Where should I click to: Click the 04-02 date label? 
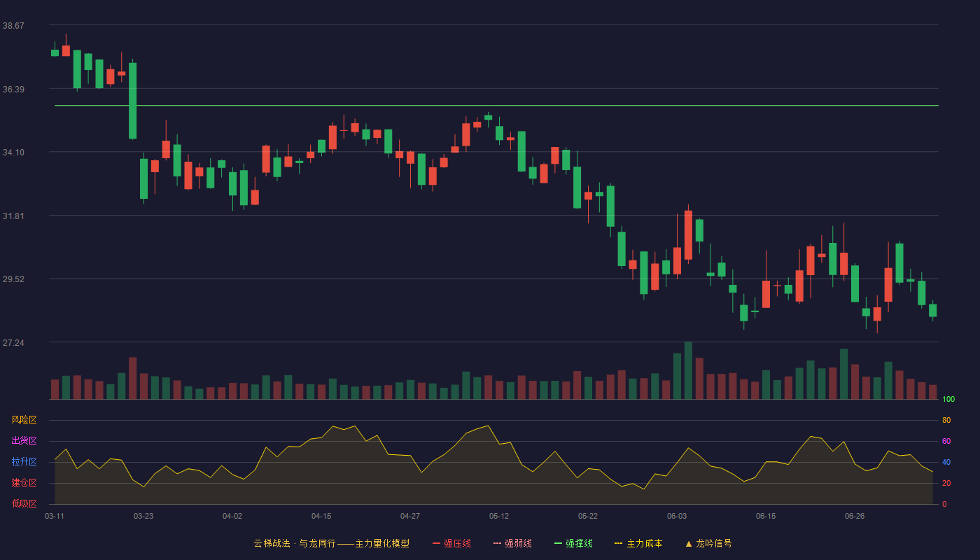coord(232,516)
